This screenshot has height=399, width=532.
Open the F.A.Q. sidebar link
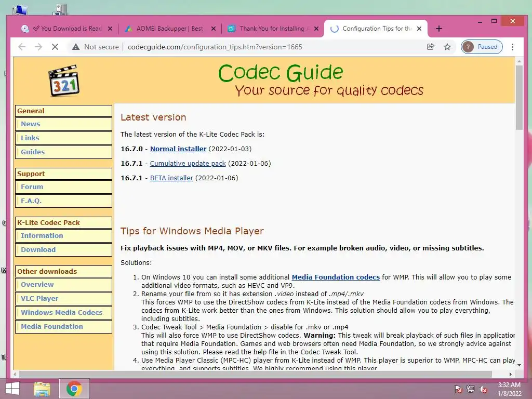pyautogui.click(x=64, y=201)
